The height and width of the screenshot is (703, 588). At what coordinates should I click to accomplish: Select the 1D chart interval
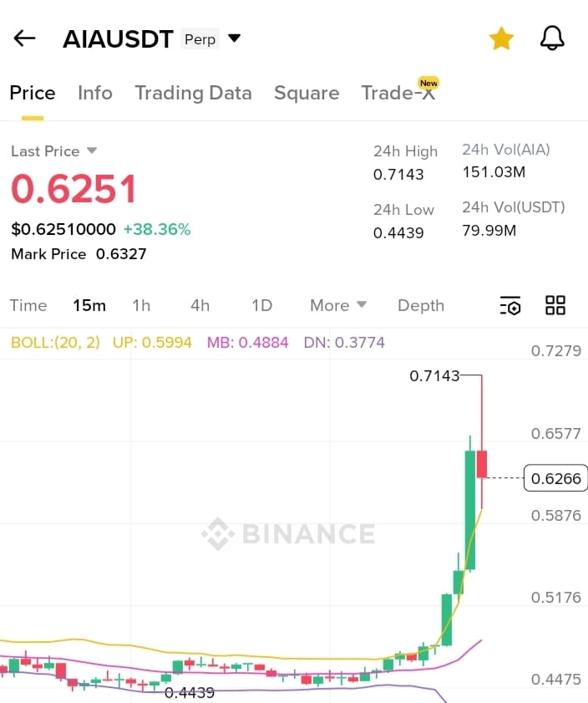tap(262, 305)
